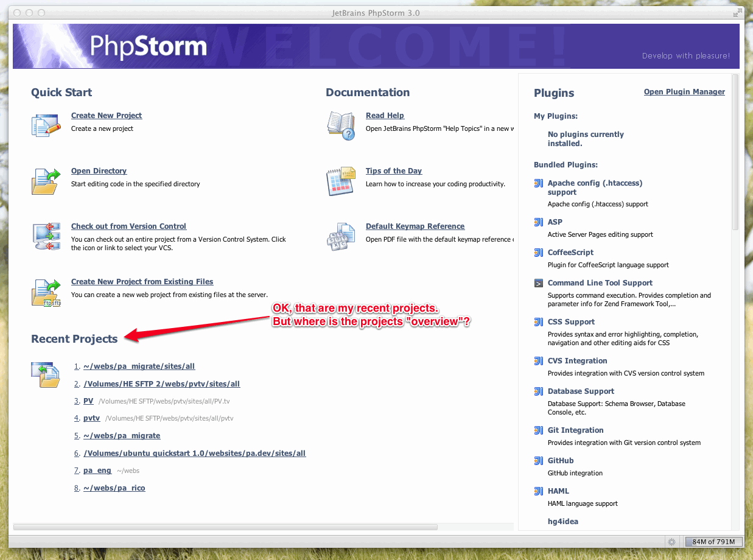This screenshot has width=753, height=560.
Task: Open recent project ~/webs/pa_rico
Action: [x=114, y=488]
